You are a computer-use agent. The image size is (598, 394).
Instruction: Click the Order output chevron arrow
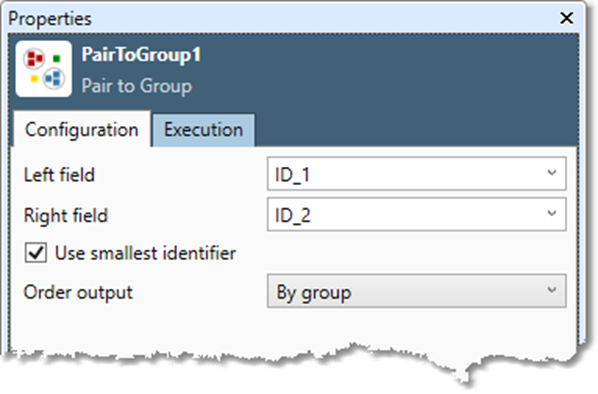pos(551,290)
